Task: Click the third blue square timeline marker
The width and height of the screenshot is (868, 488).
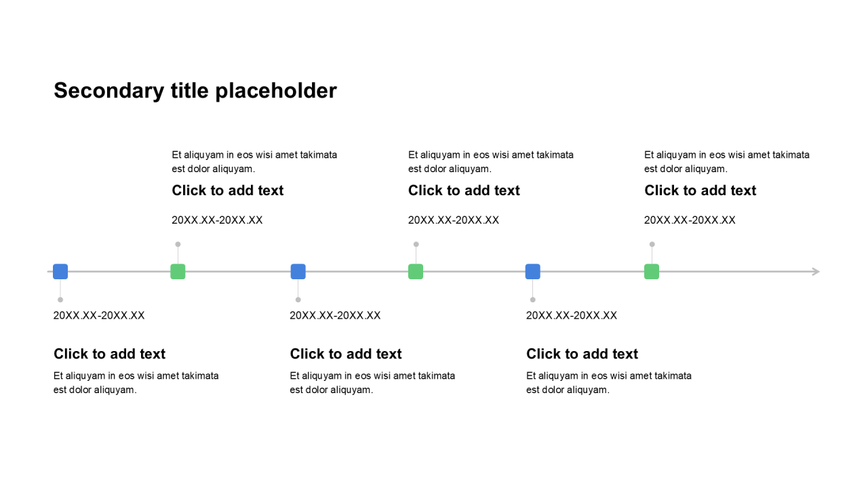Action: 533,272
